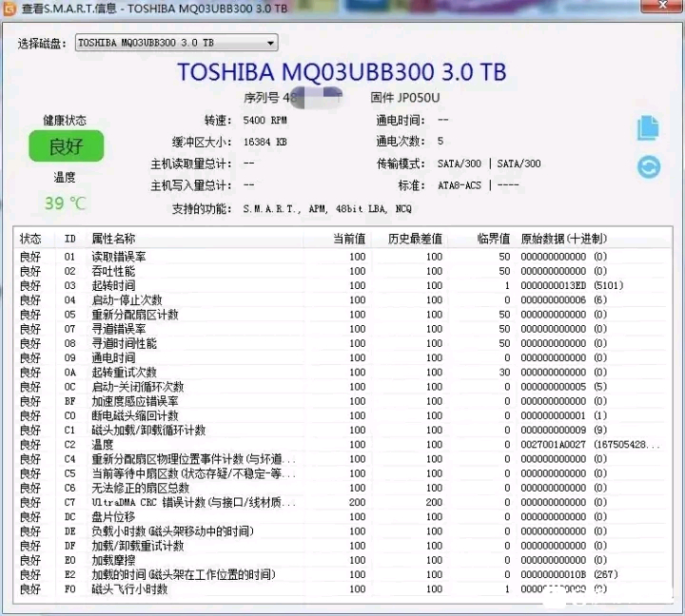The image size is (685, 616).
Task: Select the UltraDMA CRC 错误计数 row
Action: [x=342, y=502]
